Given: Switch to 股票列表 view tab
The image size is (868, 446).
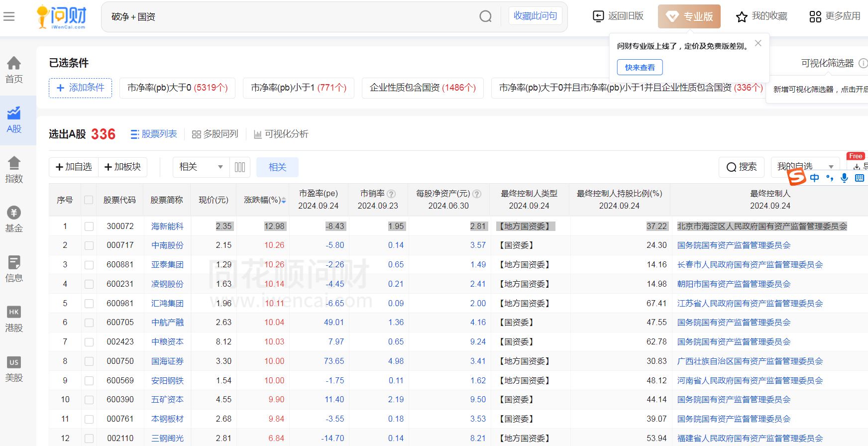Looking at the screenshot, I should pos(154,134).
